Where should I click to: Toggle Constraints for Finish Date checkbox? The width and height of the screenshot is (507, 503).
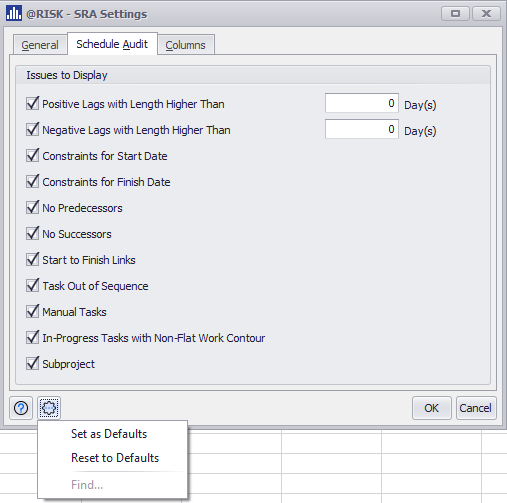coord(33,182)
